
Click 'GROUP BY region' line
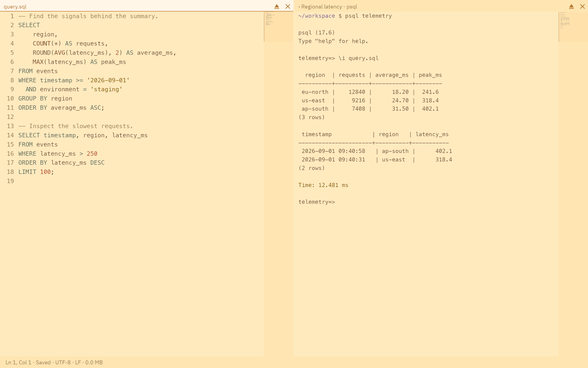click(x=45, y=99)
